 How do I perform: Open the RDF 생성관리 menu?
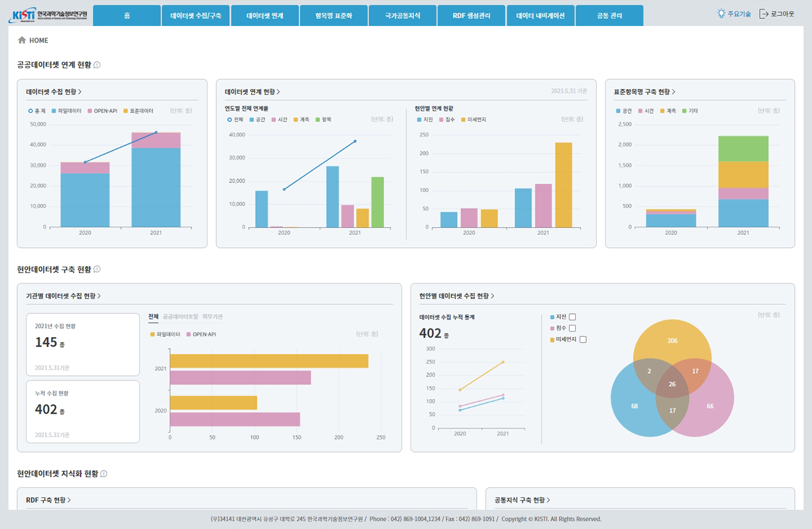(471, 15)
